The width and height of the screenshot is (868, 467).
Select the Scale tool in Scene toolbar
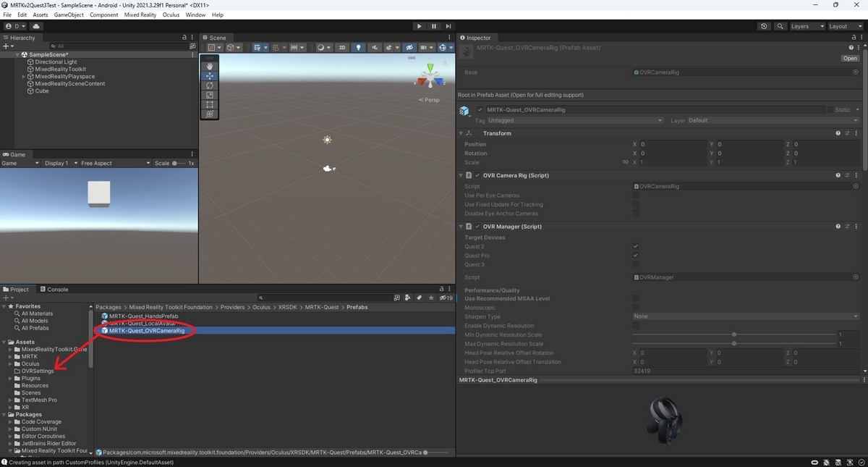(210, 95)
